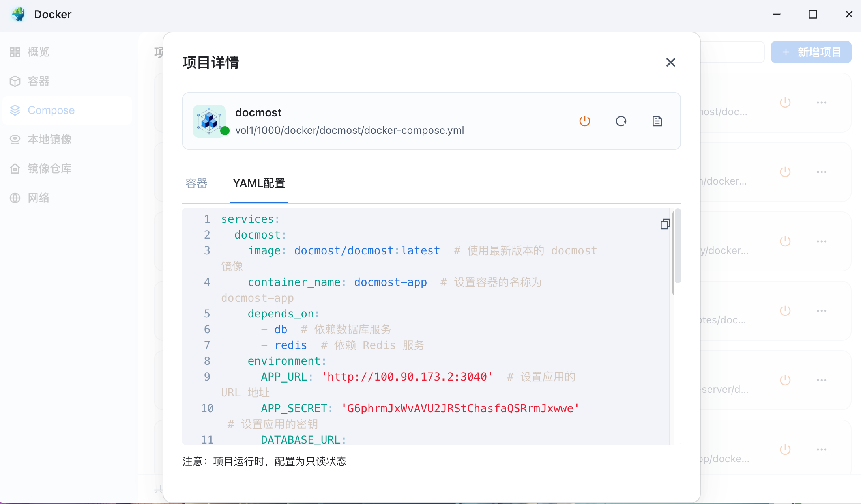This screenshot has width=861, height=504.
Task: Click 'depends_on:' on line 5
Action: pos(284,314)
